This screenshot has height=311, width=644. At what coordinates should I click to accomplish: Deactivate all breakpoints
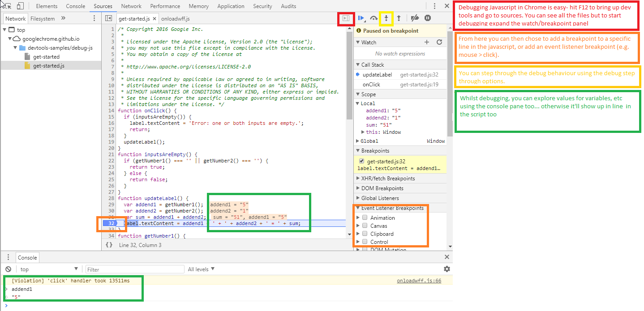(x=415, y=18)
